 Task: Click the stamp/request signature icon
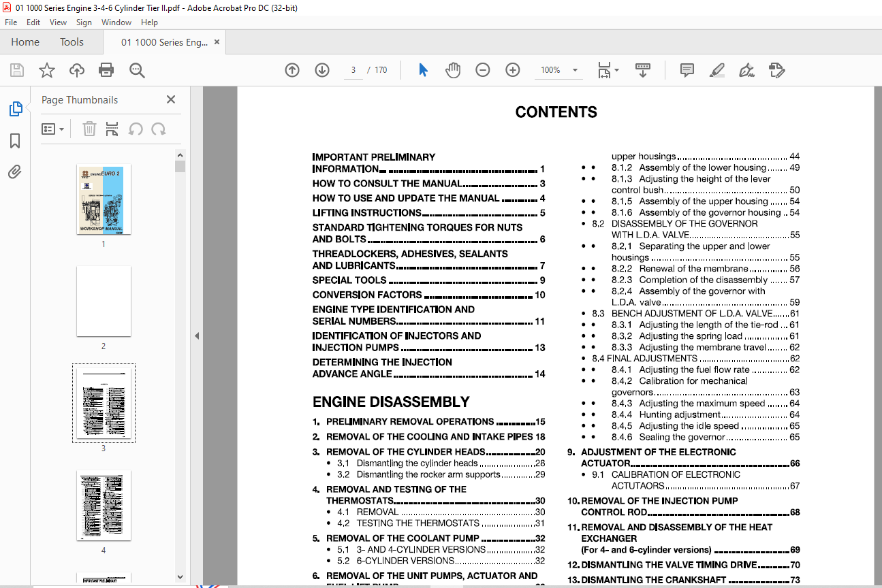coord(777,70)
